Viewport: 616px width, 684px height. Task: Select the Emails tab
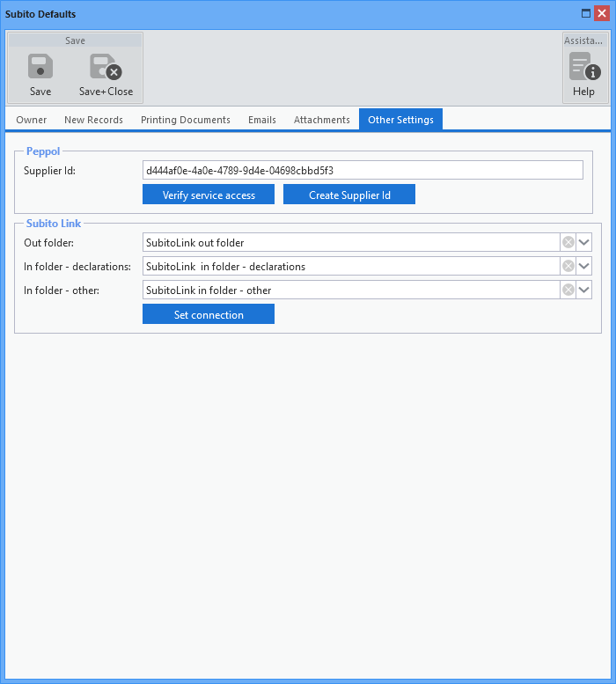[262, 120]
